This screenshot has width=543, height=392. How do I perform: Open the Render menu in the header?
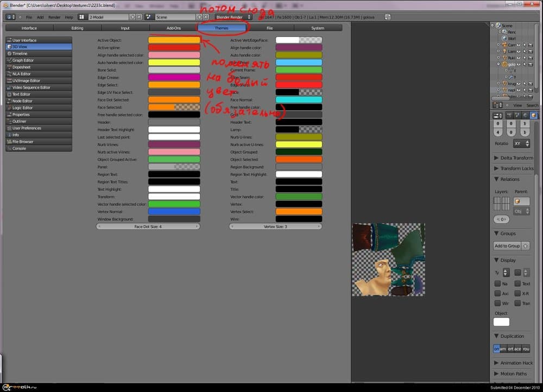tap(54, 17)
